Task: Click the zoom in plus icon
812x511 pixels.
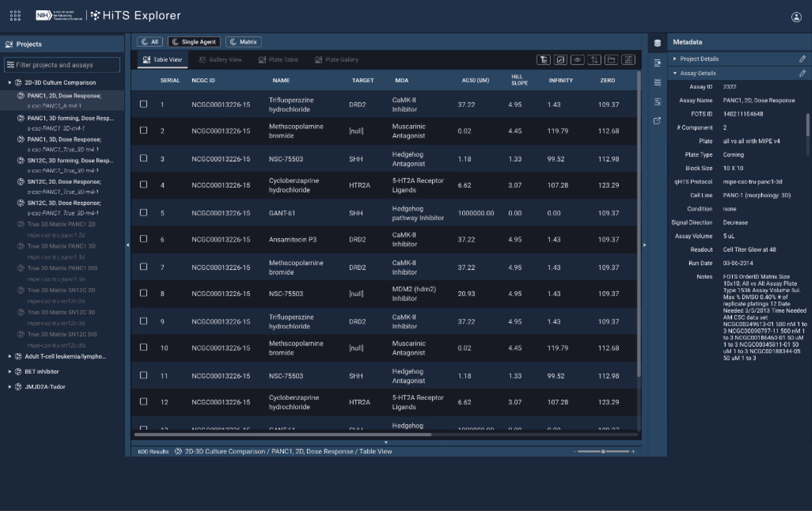Action: [633, 451]
